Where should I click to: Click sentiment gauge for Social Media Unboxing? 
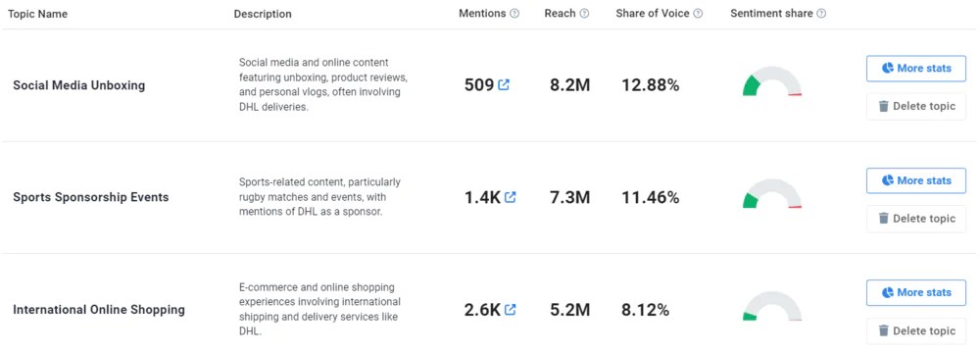coord(772,81)
